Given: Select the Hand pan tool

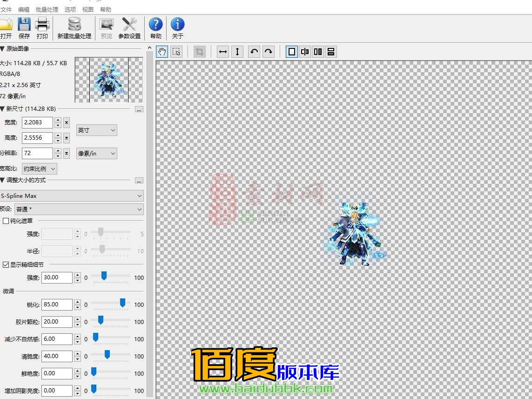Looking at the screenshot, I should tap(162, 51).
